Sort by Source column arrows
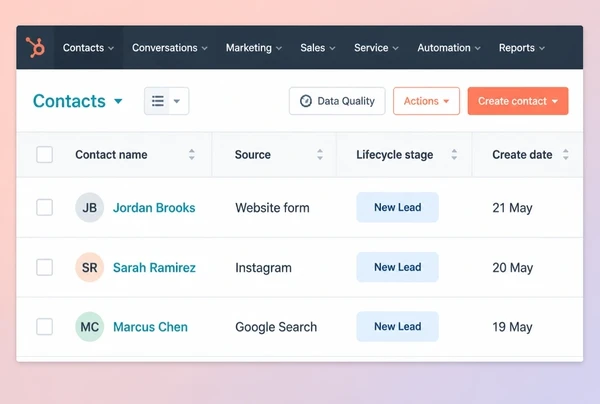 [320, 155]
